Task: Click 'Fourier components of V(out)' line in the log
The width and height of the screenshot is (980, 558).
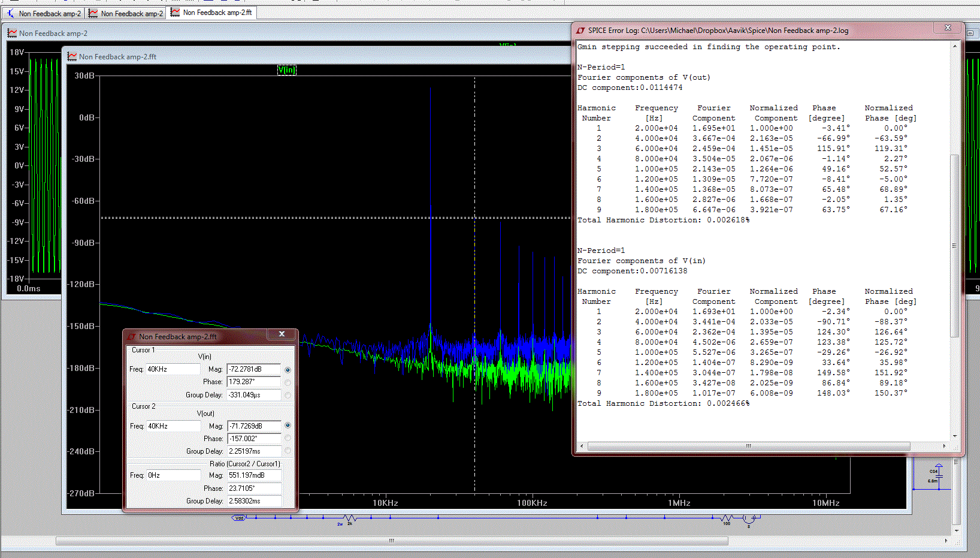Action: coord(644,77)
